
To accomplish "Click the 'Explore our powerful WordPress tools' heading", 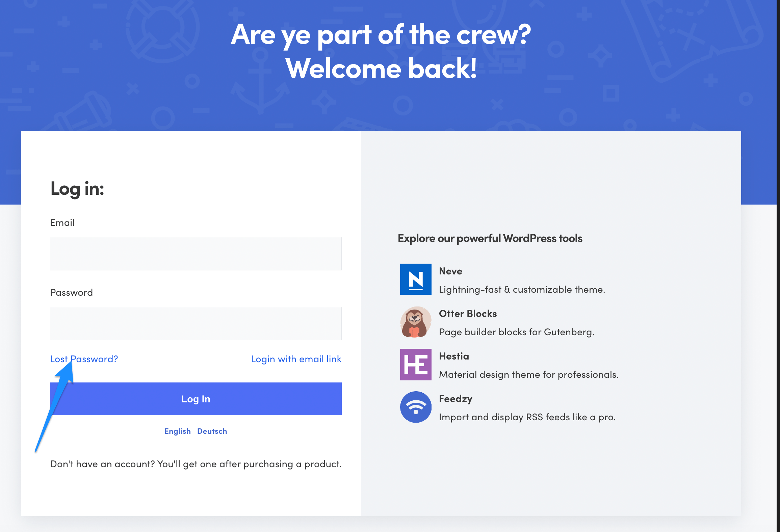I will pyautogui.click(x=490, y=238).
